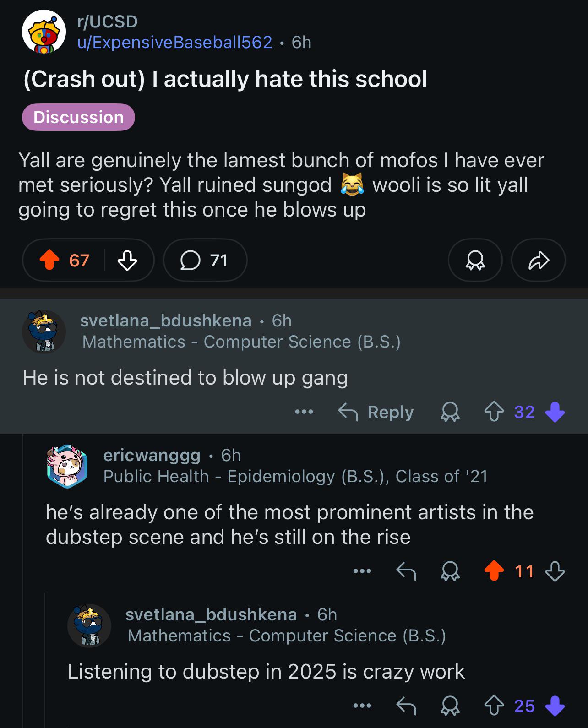Remove downvote on comment with 32 points
Image resolution: width=588 pixels, height=728 pixels.
tap(555, 412)
